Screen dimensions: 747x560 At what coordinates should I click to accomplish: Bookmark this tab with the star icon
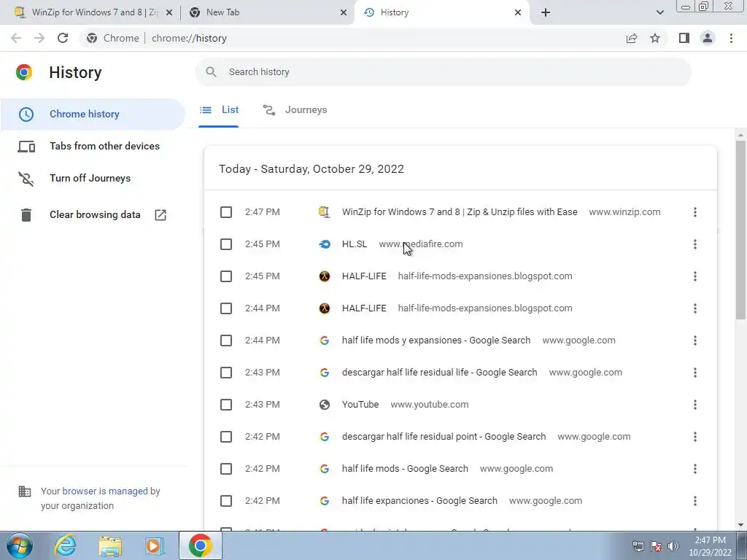coord(655,38)
